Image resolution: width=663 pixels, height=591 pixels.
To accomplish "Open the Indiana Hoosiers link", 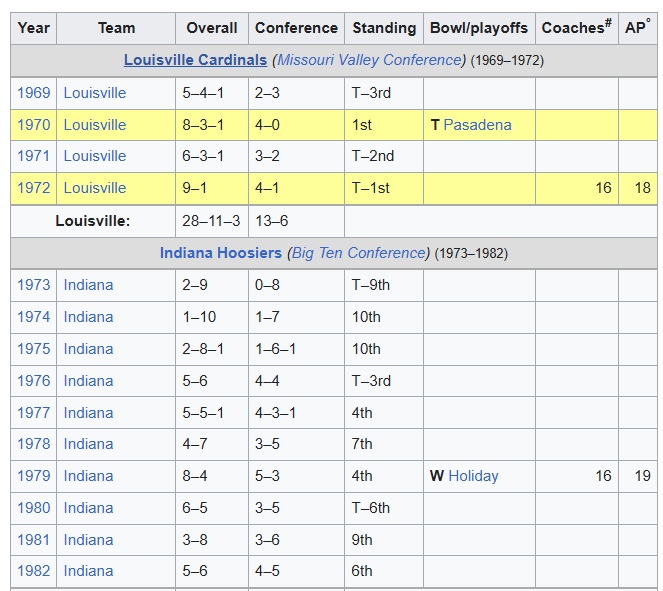I will (220, 253).
